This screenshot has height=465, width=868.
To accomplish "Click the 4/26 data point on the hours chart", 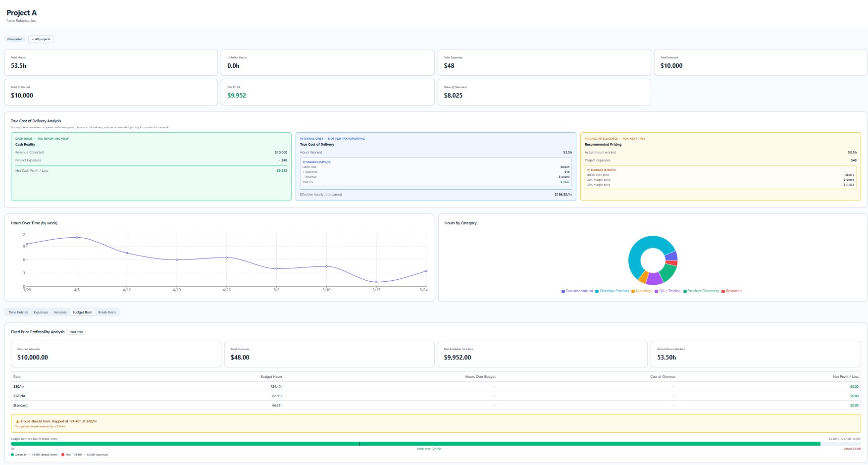I will (x=227, y=258).
